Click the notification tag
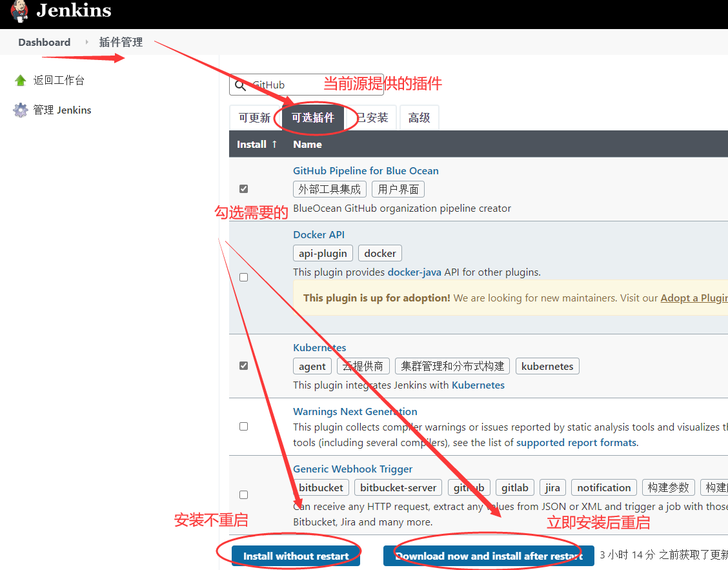 point(603,487)
